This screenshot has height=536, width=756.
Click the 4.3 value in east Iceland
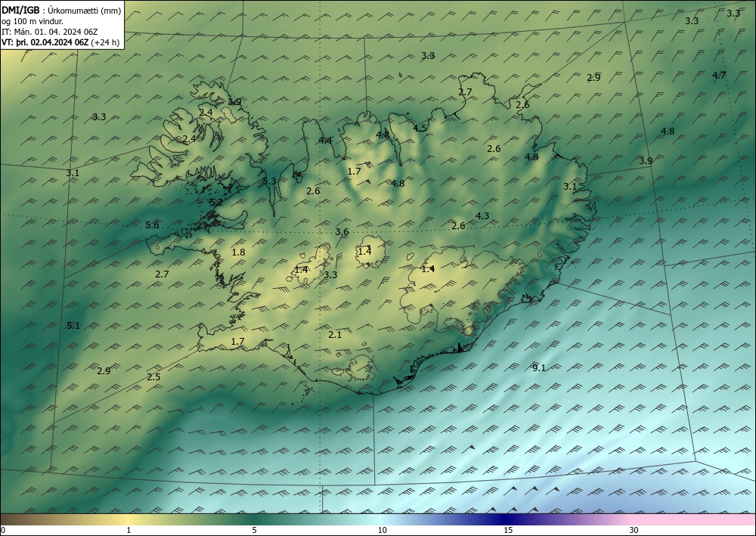click(x=482, y=215)
